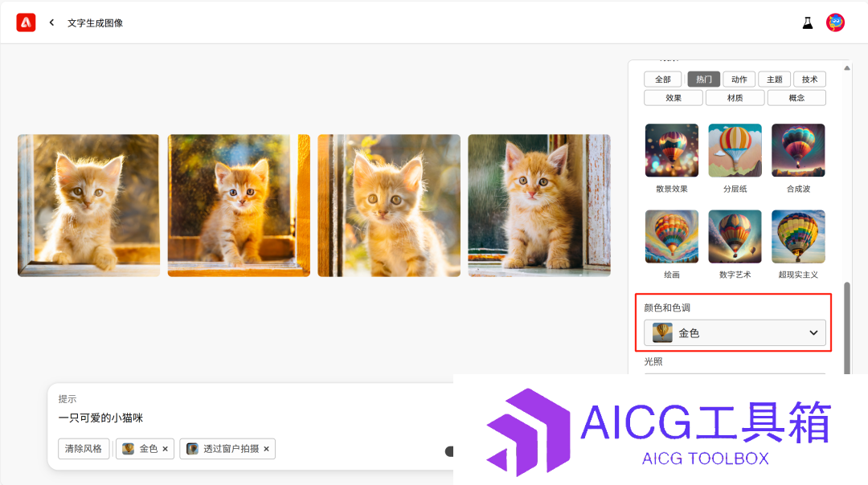This screenshot has height=485, width=868.
Task: Apply the 绘画 style thumbnail
Action: pos(672,237)
